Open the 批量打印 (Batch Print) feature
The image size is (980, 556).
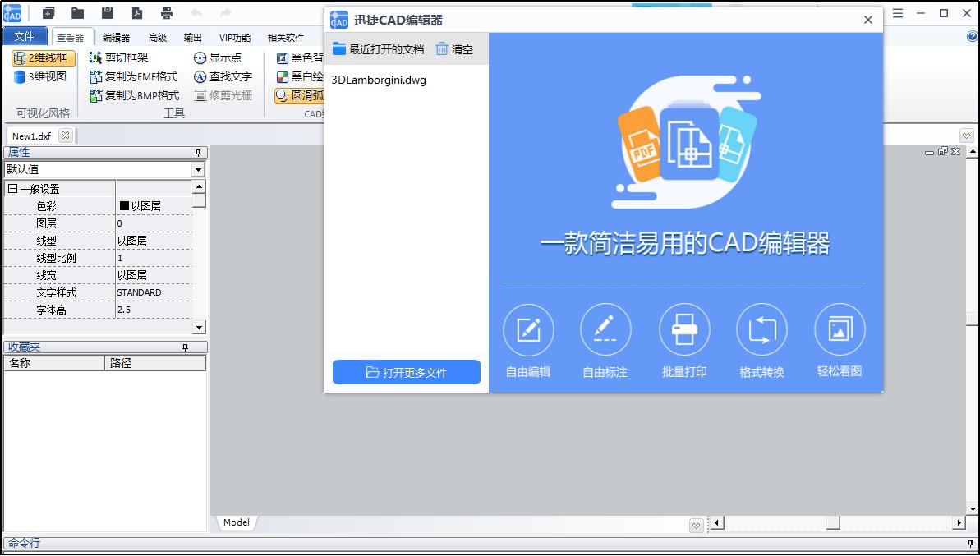pyautogui.click(x=683, y=329)
